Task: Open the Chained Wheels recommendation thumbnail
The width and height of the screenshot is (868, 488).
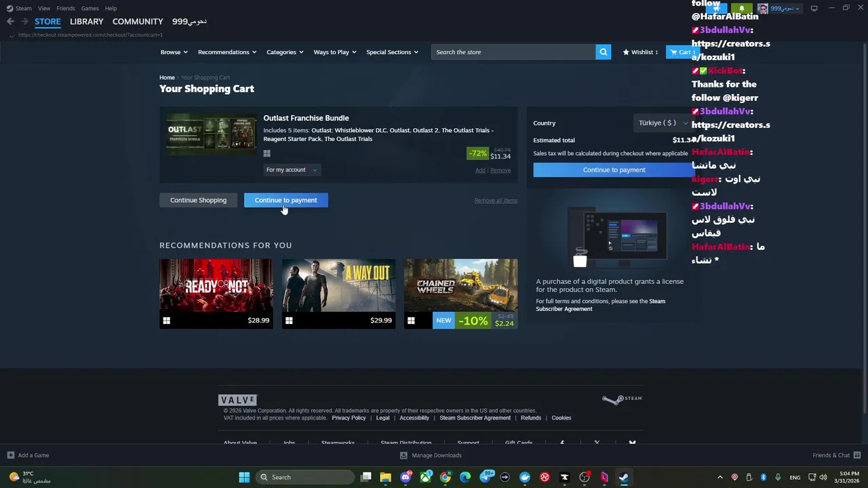Action: pyautogui.click(x=461, y=285)
